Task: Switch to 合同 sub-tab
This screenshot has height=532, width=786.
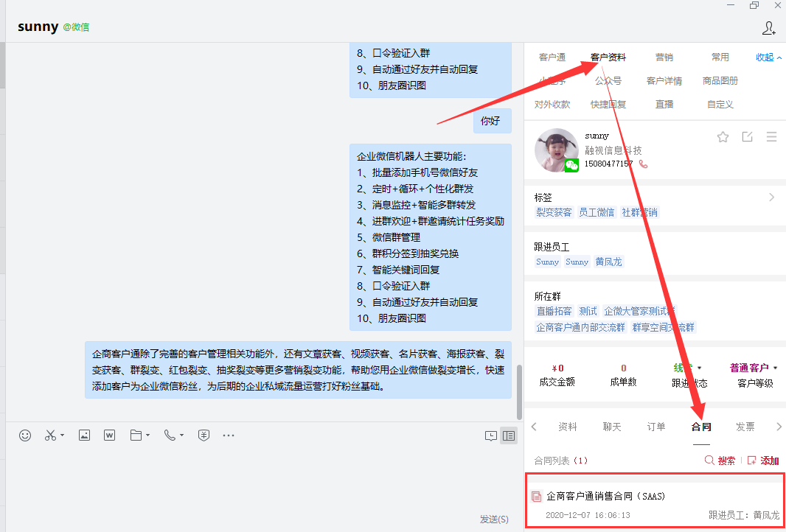Action: (x=701, y=427)
